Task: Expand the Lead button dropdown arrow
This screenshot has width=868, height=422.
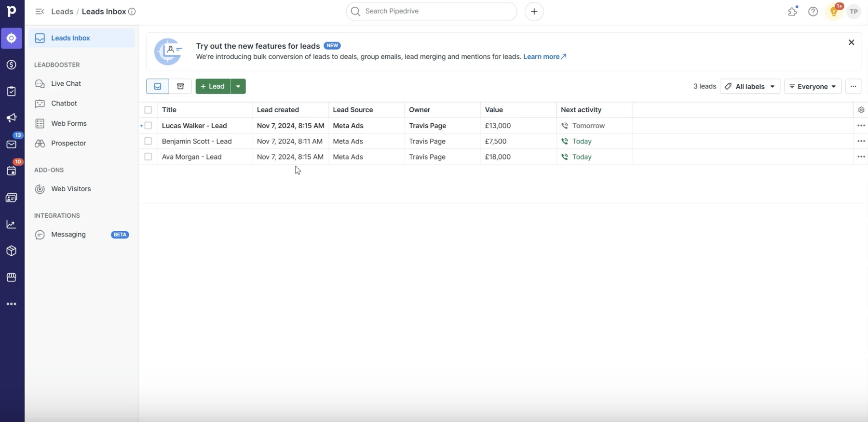Action: pyautogui.click(x=238, y=86)
